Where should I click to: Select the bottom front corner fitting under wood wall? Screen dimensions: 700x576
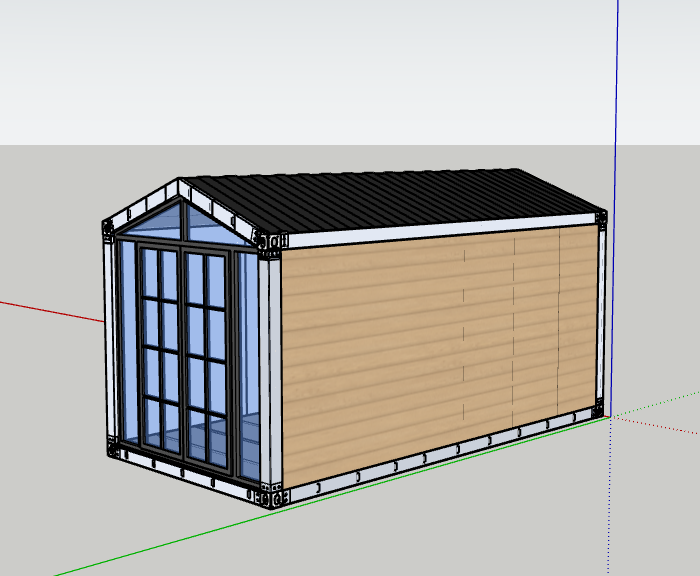point(268,497)
